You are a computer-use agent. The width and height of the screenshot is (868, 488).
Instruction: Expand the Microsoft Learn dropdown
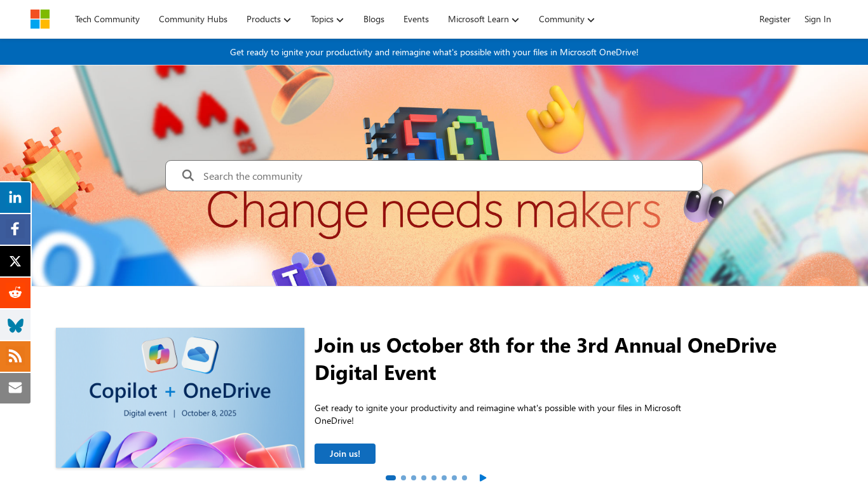pyautogui.click(x=484, y=19)
